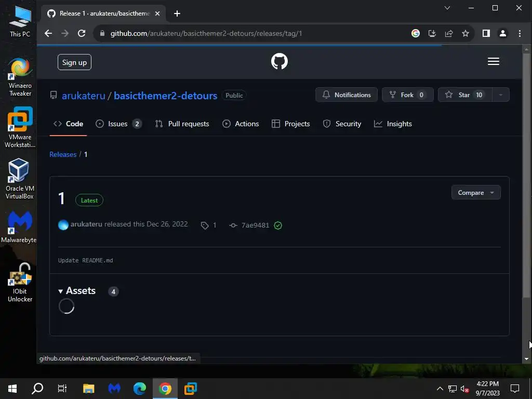Image resolution: width=532 pixels, height=399 pixels.
Task: Open the Chrome profile icon
Action: pyautogui.click(x=503, y=33)
